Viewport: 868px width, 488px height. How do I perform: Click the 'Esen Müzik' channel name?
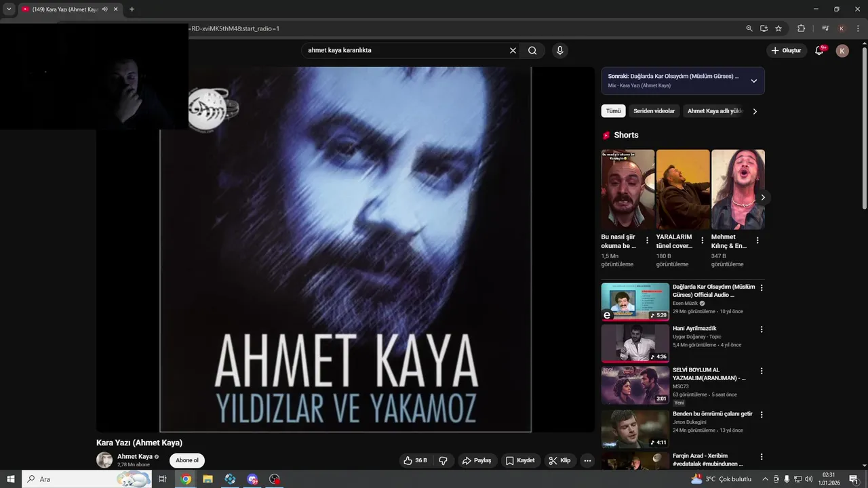pyautogui.click(x=686, y=304)
